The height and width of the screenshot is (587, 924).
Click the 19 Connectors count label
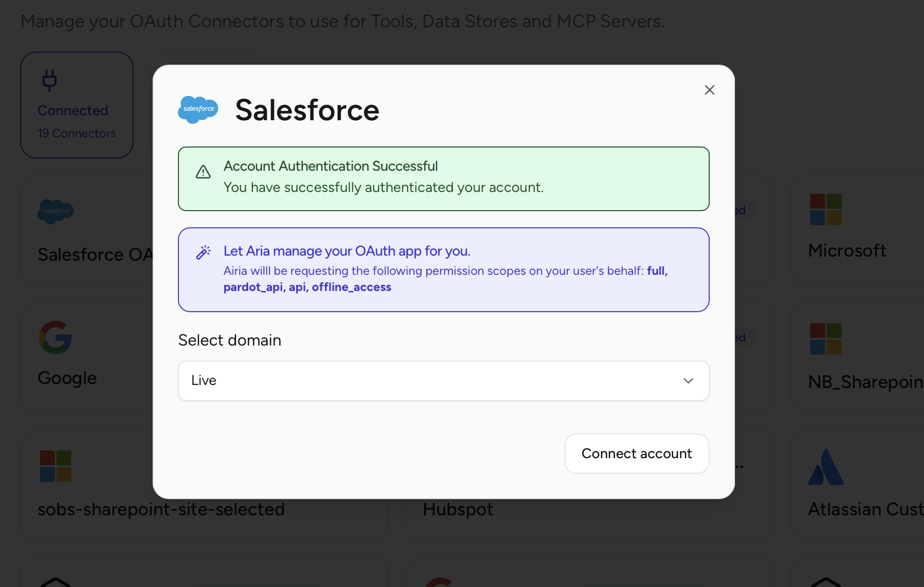pyautogui.click(x=76, y=133)
